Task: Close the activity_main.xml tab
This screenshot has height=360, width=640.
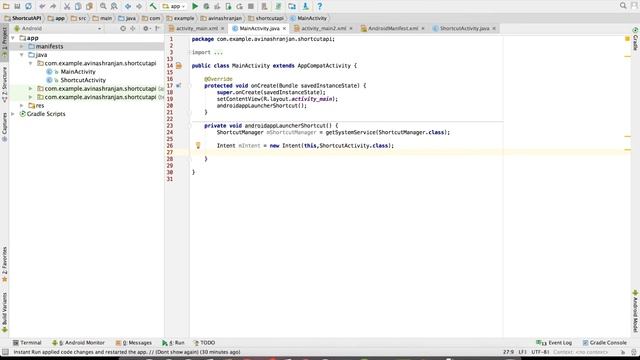Action: 222,29
